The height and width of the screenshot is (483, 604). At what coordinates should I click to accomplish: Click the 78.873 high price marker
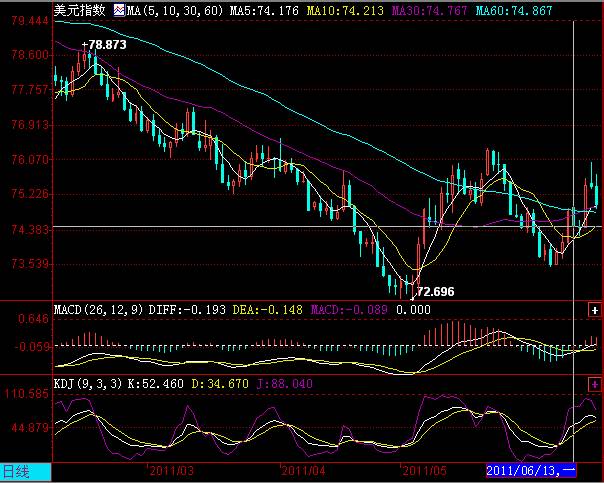click(x=104, y=45)
